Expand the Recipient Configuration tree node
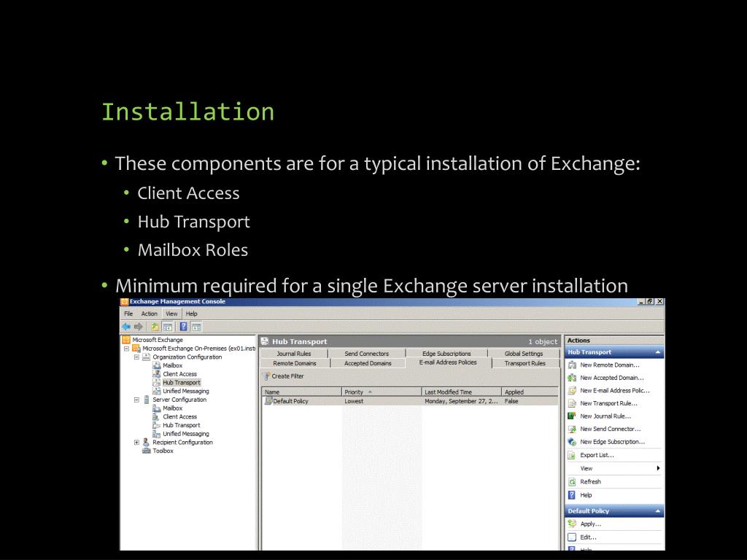Screen dimensions: 747x560 [x=136, y=443]
